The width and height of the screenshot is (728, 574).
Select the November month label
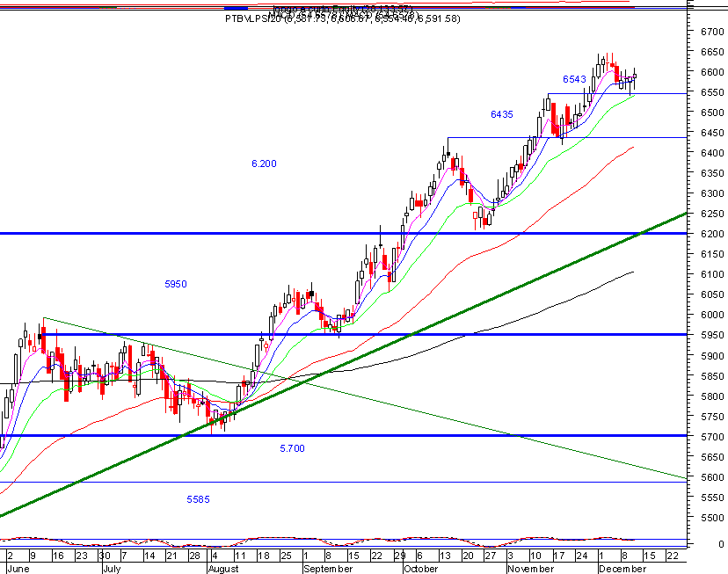(531, 569)
